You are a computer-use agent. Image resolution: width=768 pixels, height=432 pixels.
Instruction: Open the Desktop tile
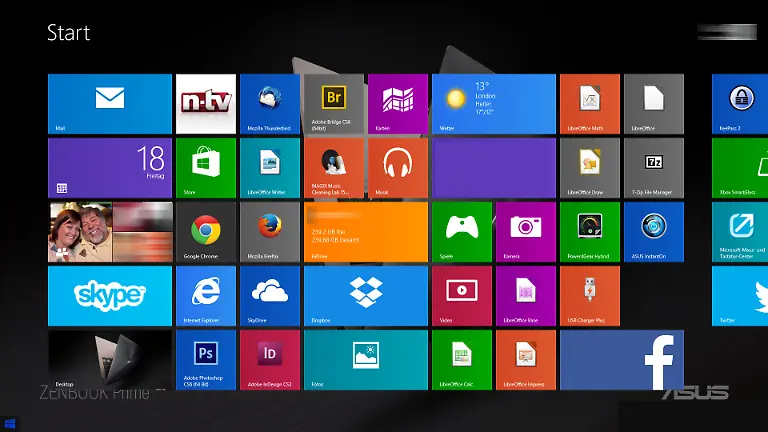pos(110,359)
